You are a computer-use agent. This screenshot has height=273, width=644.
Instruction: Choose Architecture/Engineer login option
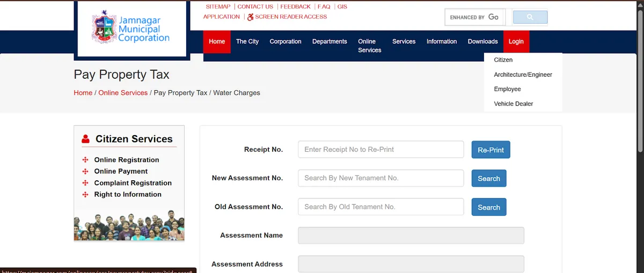click(x=523, y=75)
